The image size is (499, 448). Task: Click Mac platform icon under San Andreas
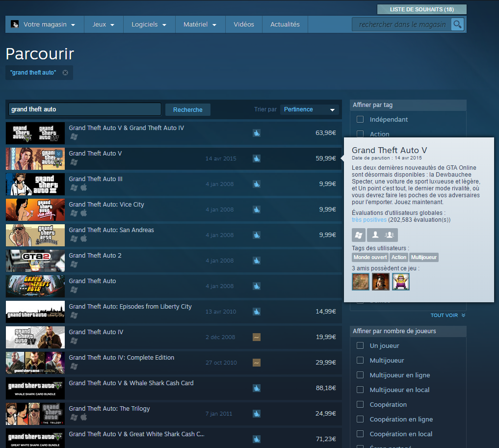(84, 238)
